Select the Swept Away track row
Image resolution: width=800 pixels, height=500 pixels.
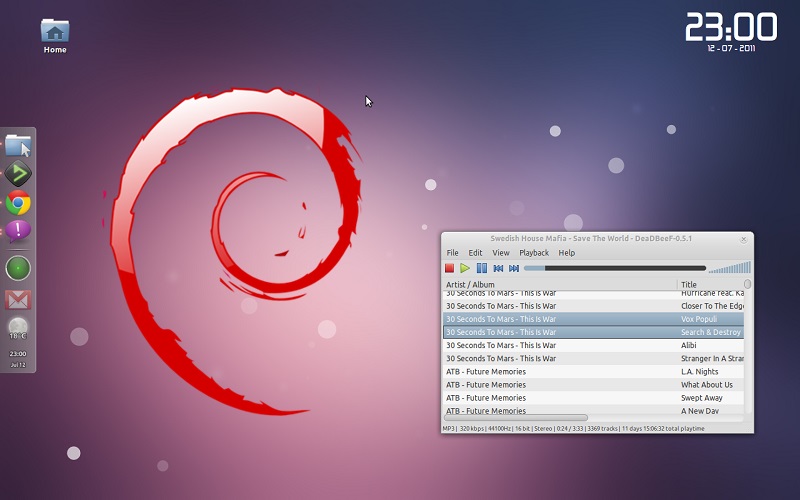pyautogui.click(x=593, y=398)
